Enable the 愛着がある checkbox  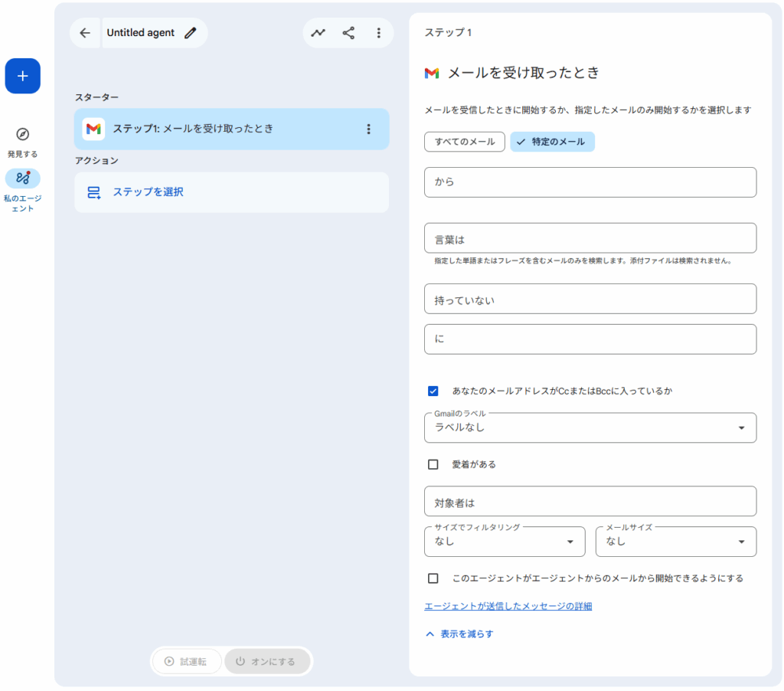pyautogui.click(x=433, y=464)
